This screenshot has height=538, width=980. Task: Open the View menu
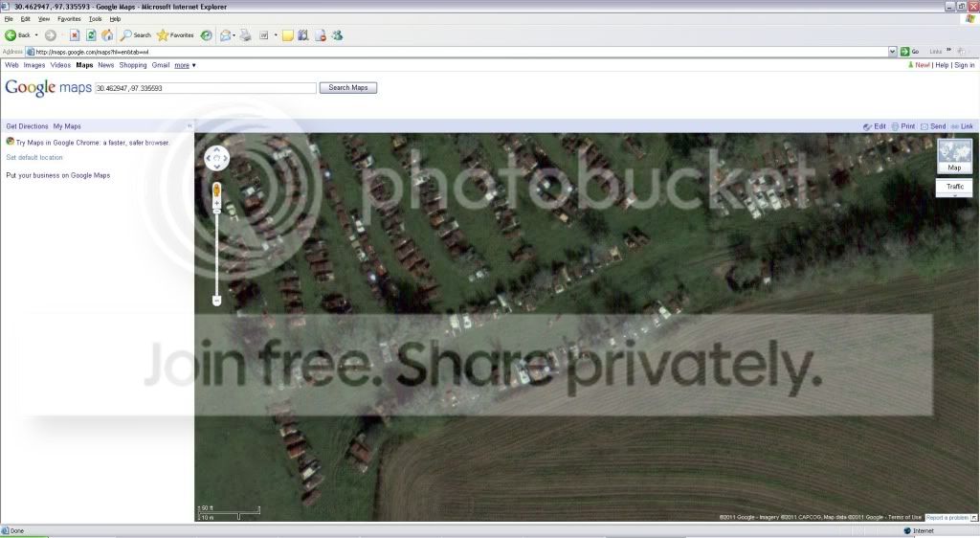tap(44, 19)
